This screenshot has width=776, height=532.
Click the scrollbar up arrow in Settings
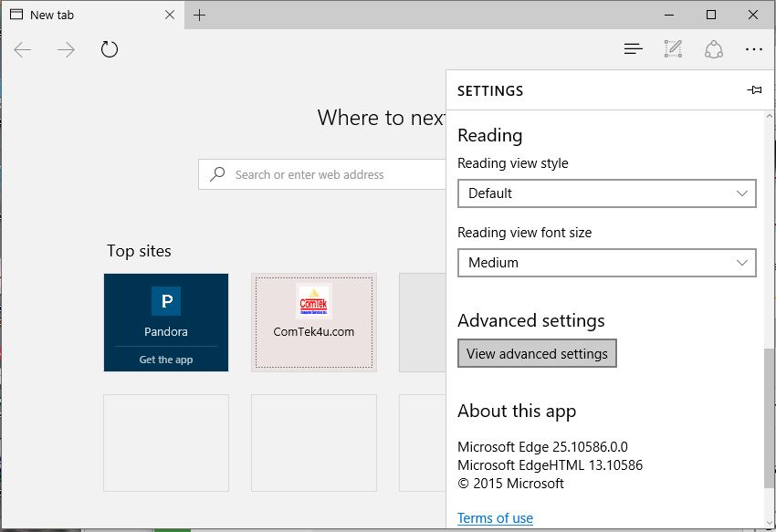point(769,116)
